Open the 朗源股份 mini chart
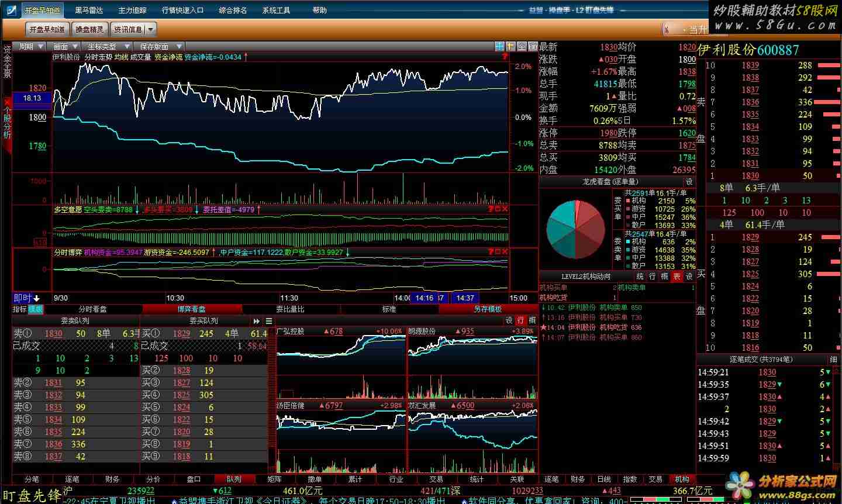Image resolution: width=842 pixels, height=504 pixels. coord(472,363)
